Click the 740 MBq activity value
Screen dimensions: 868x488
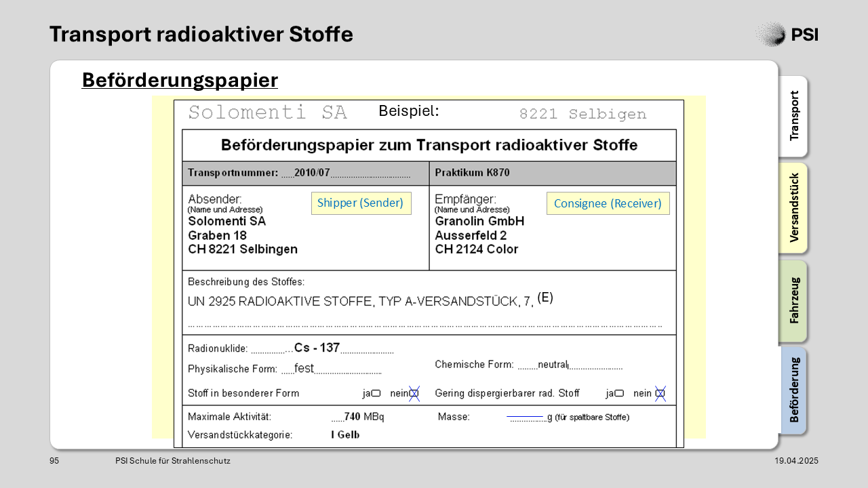pos(364,417)
